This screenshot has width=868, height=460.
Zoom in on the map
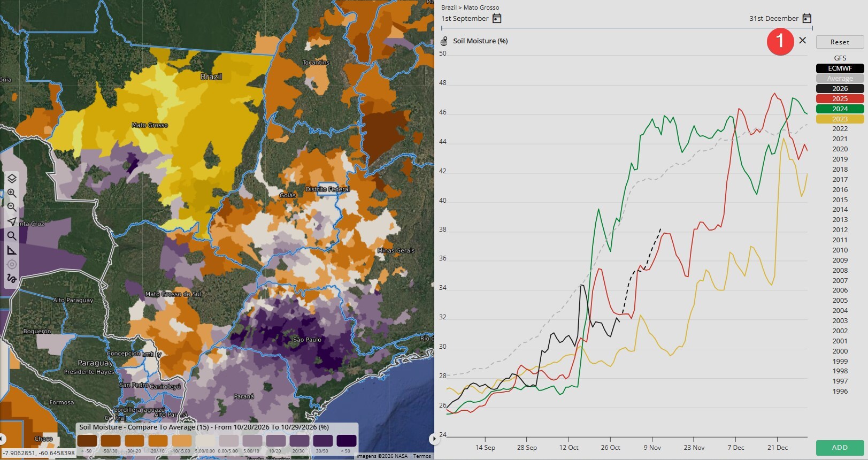pos(12,193)
